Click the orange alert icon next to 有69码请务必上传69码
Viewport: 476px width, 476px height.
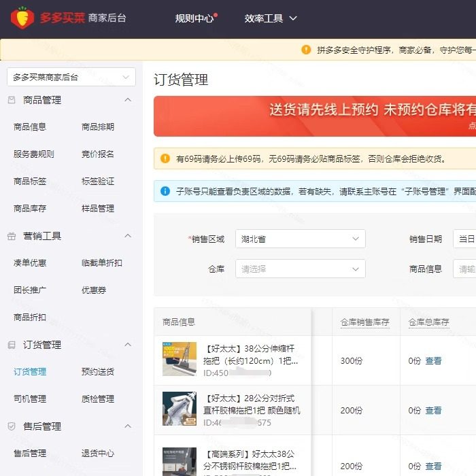click(165, 158)
